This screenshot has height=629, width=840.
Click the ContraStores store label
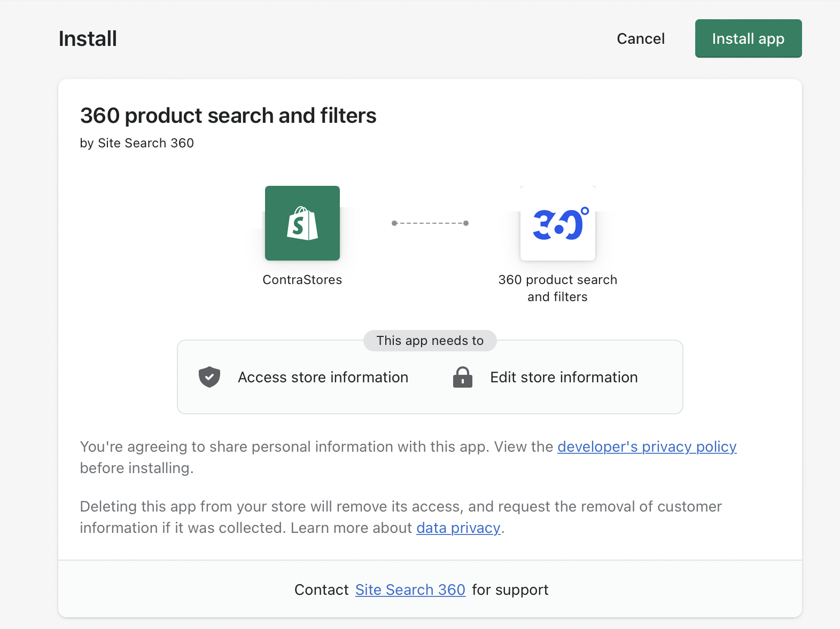[x=302, y=280]
